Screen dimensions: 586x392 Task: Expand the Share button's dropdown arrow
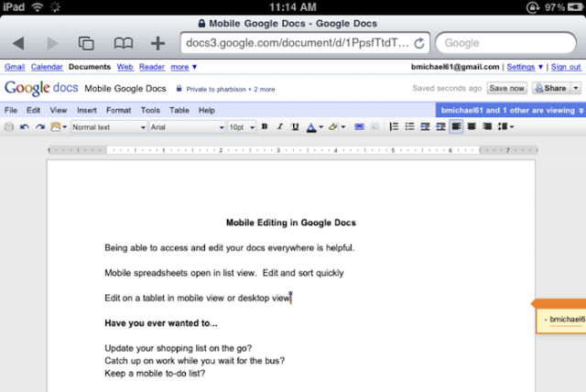point(576,88)
